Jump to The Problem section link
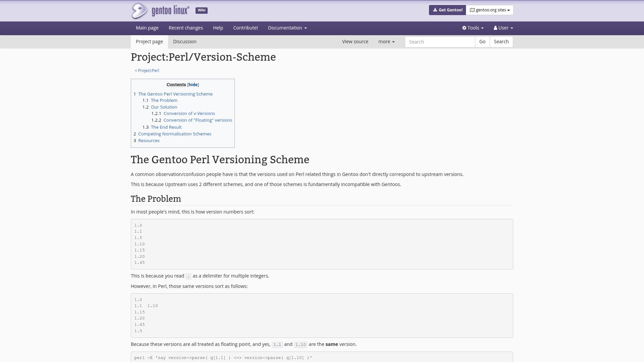Viewport: 644px width, 362px height. [164, 101]
